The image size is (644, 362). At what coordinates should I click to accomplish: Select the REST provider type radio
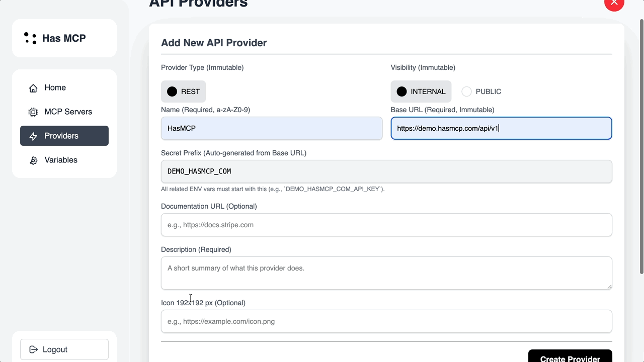tap(183, 92)
